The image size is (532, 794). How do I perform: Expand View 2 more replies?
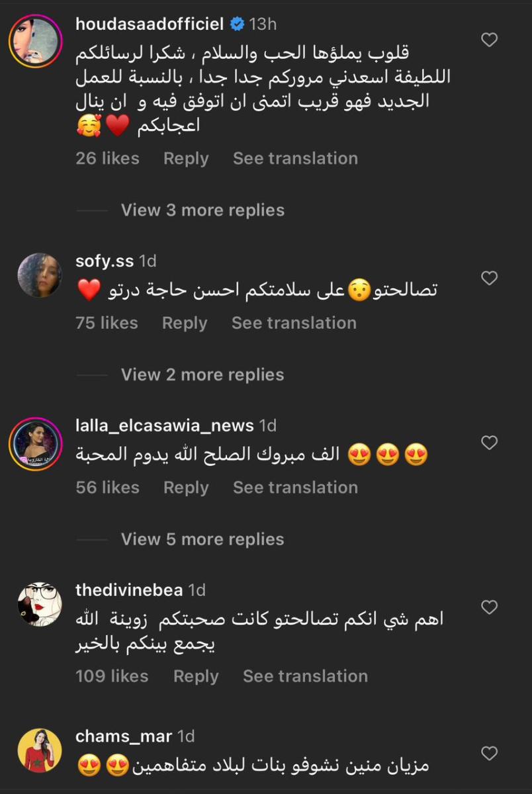(202, 375)
